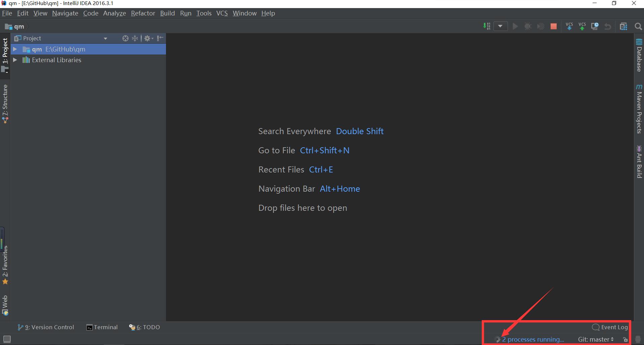Open the Build menu
The height and width of the screenshot is (345, 644).
(167, 13)
